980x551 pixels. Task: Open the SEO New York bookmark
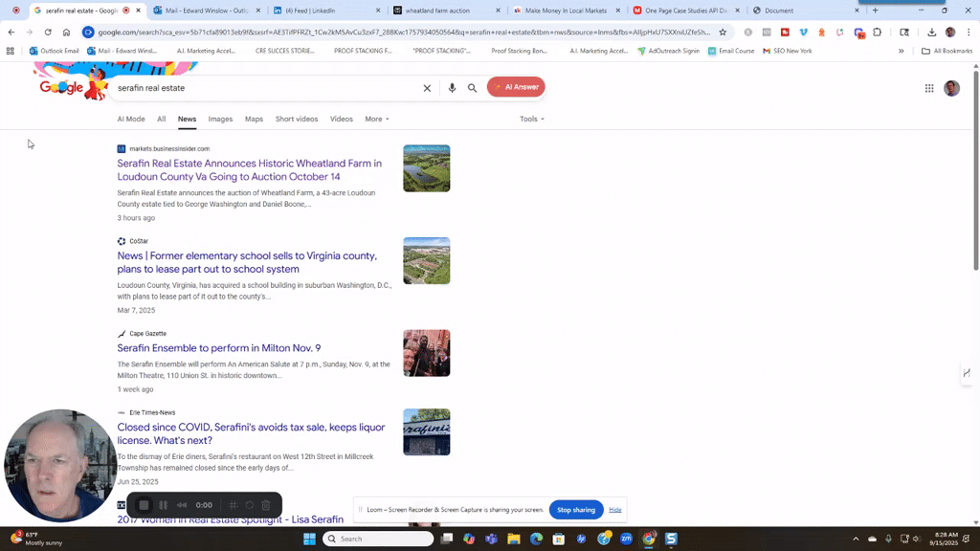click(x=787, y=51)
